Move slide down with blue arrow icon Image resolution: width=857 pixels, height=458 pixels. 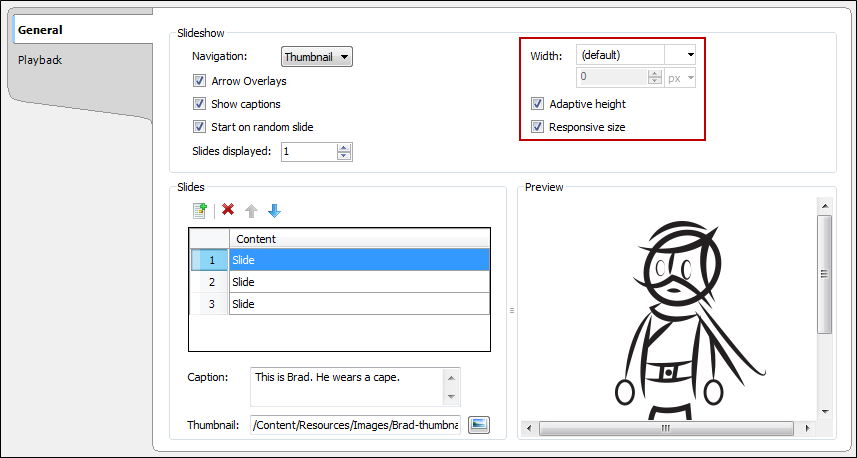[x=274, y=211]
